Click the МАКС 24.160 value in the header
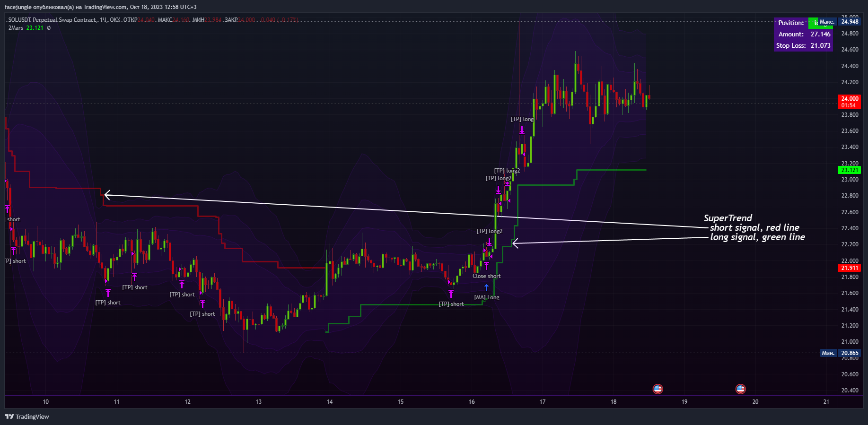This screenshot has height=425, width=868. (173, 20)
